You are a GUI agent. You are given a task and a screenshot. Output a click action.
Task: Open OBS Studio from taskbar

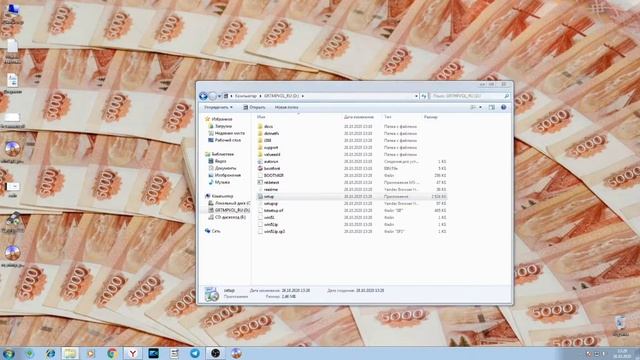click(x=216, y=353)
